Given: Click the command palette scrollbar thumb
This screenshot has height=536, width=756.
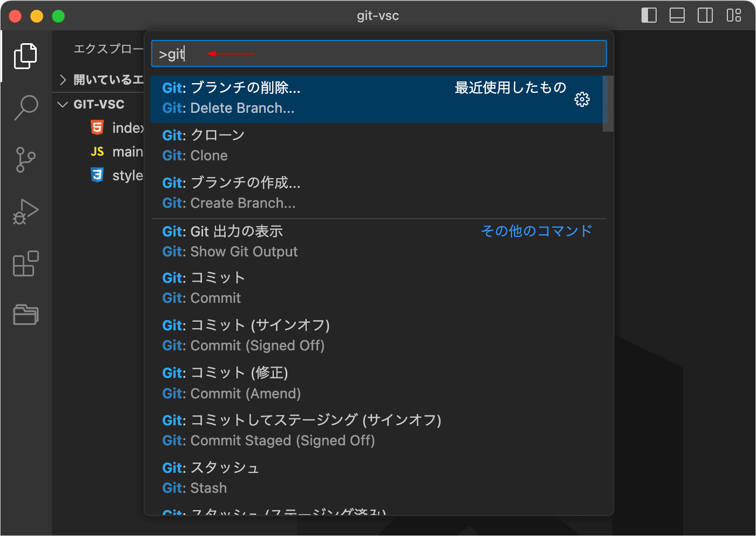Looking at the screenshot, I should pyautogui.click(x=607, y=104).
